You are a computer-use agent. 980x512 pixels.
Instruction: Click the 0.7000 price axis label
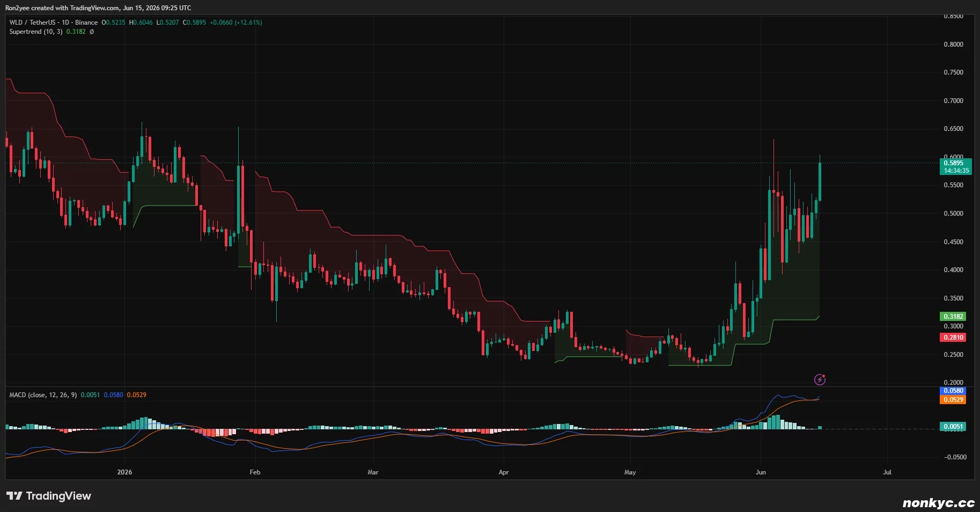[953, 101]
